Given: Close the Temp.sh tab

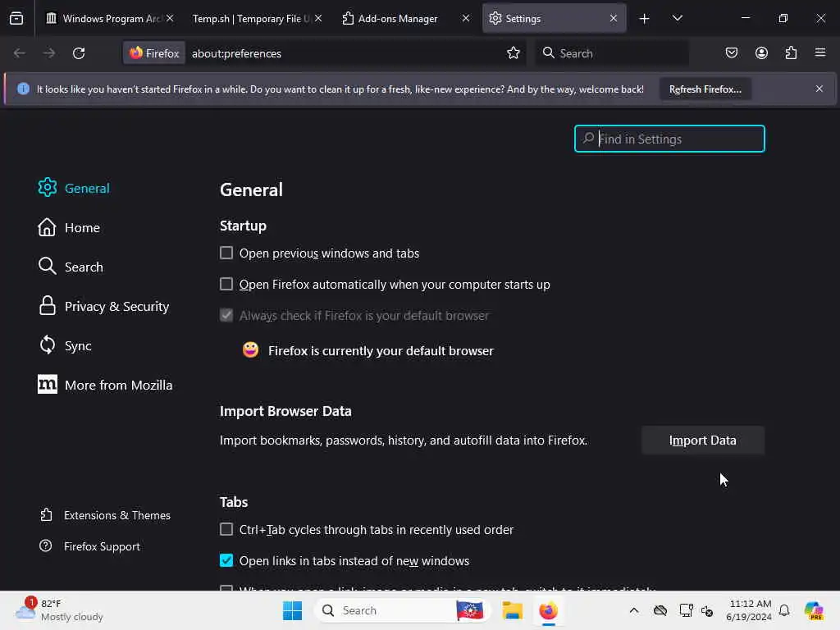Looking at the screenshot, I should (x=318, y=18).
